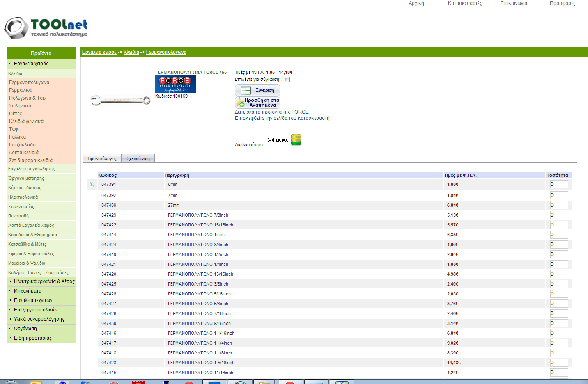This screenshot has width=588, height=384.
Task: Open 'Κήπου - δάσους' in the sidebar
Action: coord(25,187)
